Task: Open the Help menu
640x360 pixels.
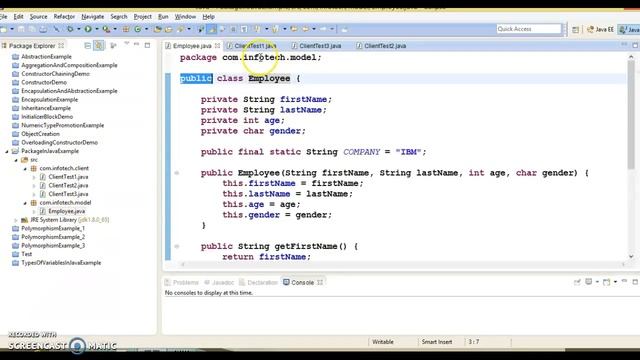Action: 208,17
